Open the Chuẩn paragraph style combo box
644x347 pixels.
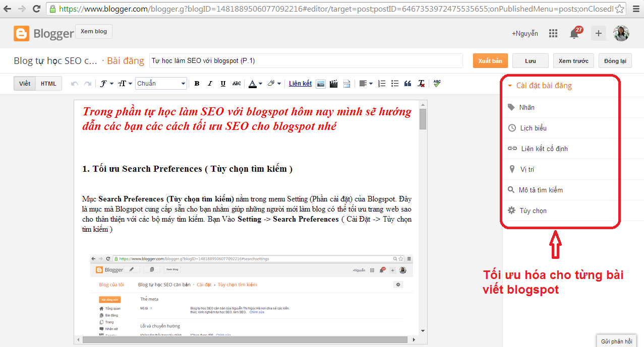tap(161, 84)
